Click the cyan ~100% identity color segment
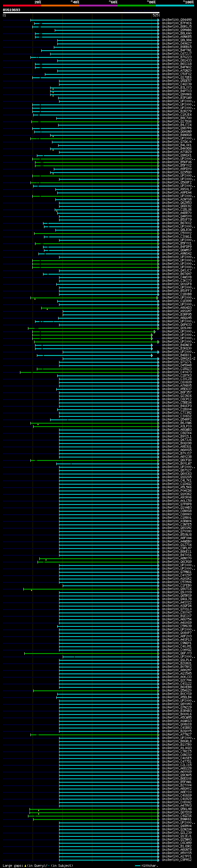The width and height of the screenshot is (197, 868). pyautogui.click(x=175, y=6)
